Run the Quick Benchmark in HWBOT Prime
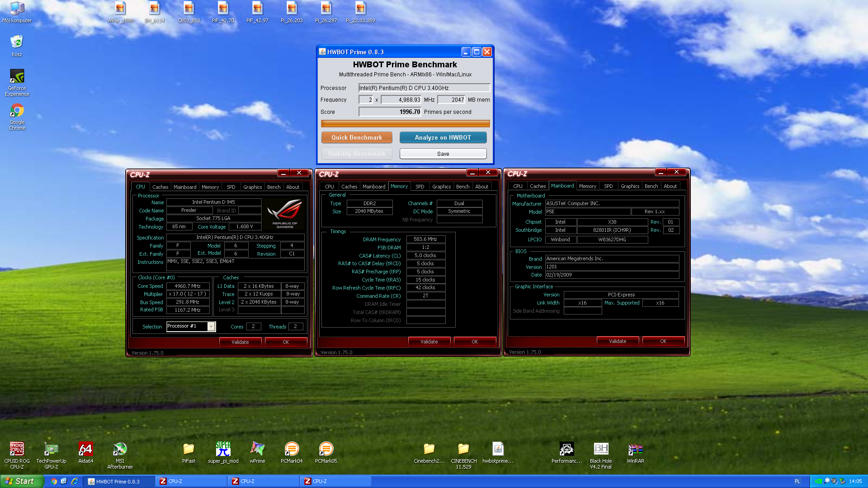 pyautogui.click(x=357, y=137)
